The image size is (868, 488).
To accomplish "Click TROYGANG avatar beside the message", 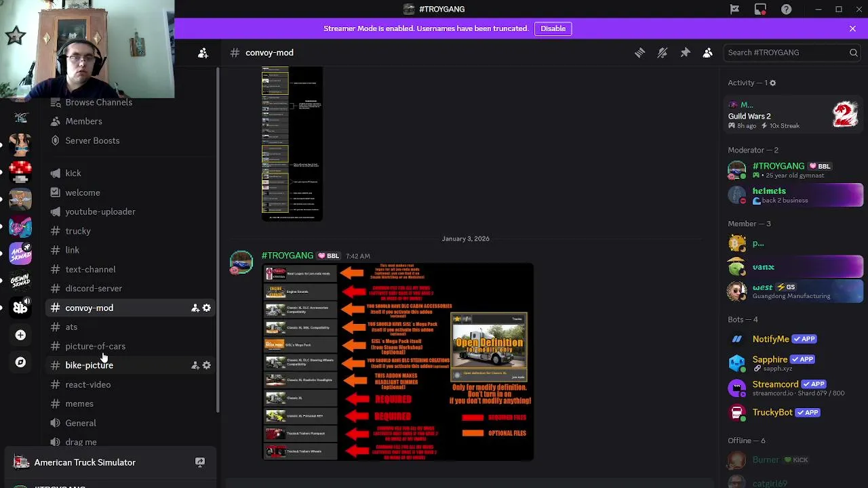I will 241,262.
